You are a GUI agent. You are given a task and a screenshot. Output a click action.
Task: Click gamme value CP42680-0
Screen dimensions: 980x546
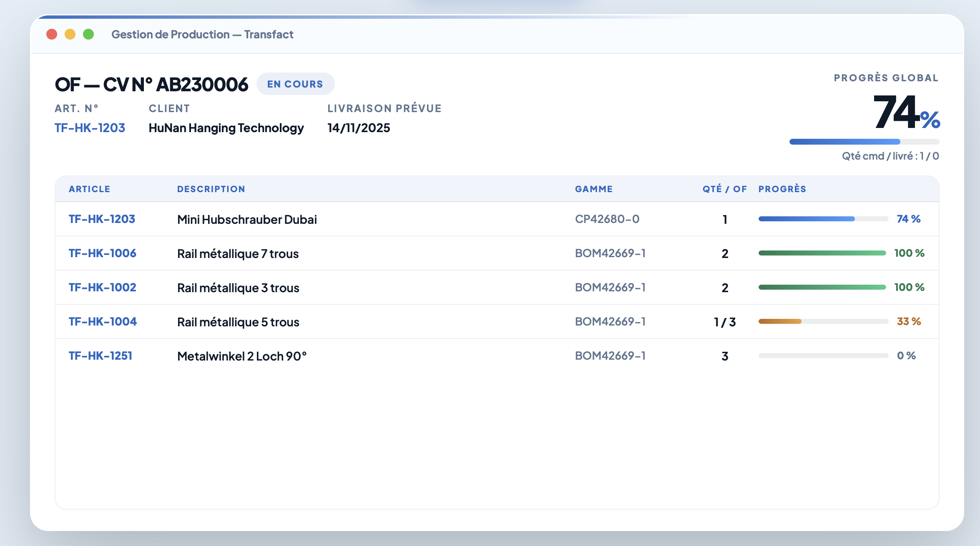coord(607,219)
